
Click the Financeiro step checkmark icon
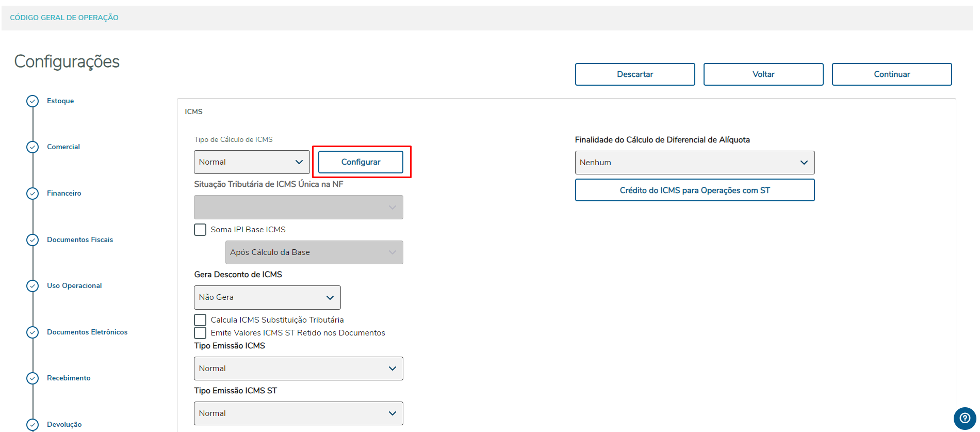[32, 194]
